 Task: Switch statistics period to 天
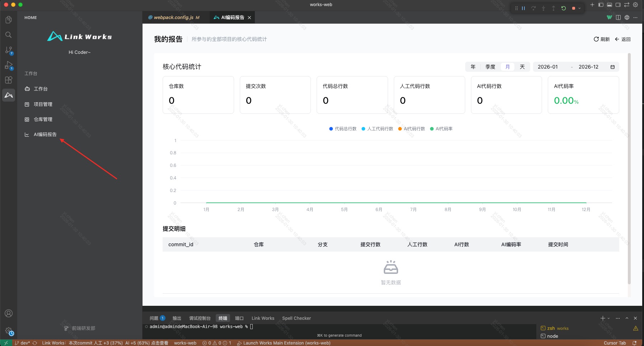(x=522, y=66)
